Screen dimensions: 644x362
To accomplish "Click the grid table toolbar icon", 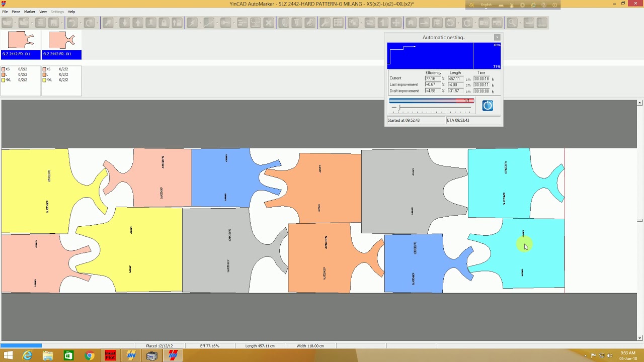I will [x=338, y=23].
